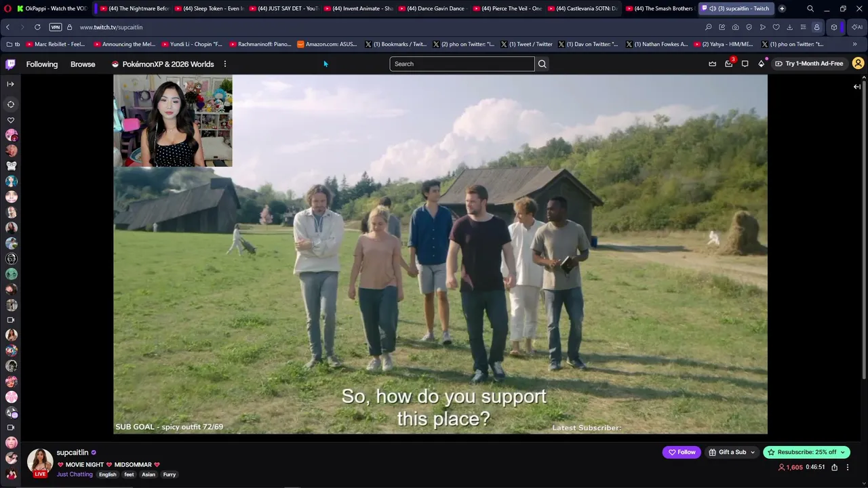
Task: Open the browser downloads icon
Action: (x=789, y=27)
